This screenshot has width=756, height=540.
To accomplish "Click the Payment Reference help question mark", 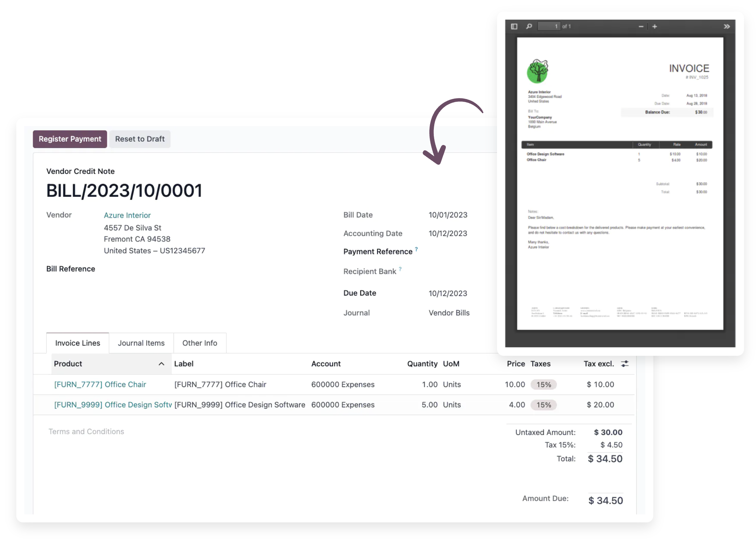I will [416, 249].
